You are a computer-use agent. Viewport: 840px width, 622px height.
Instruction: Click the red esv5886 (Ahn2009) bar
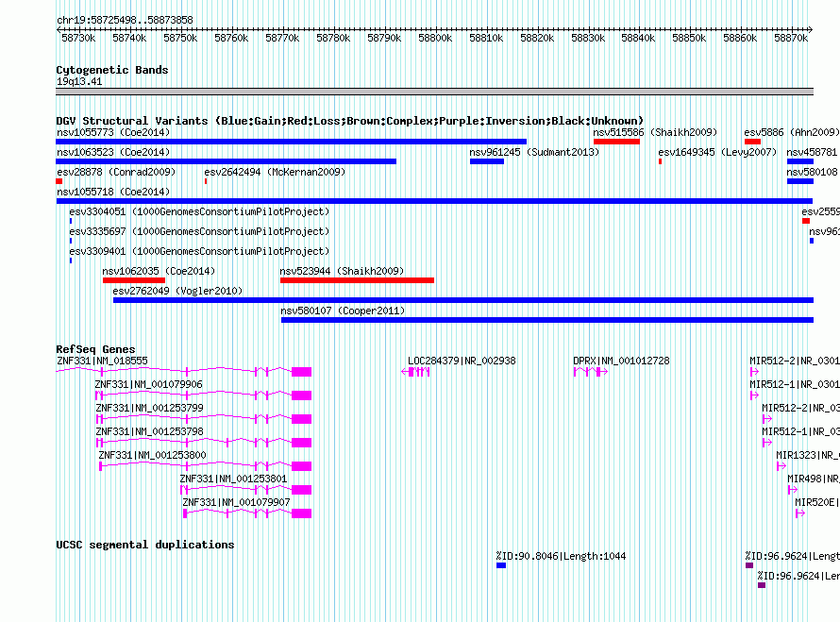[x=752, y=142]
